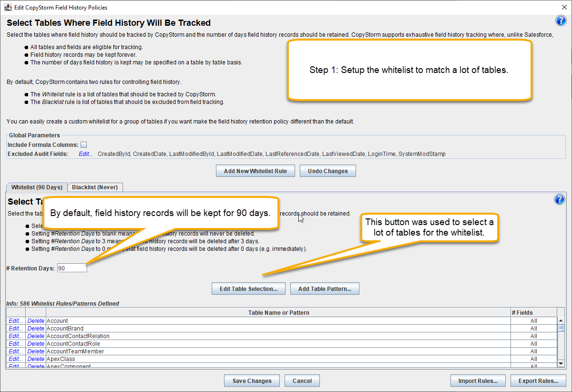Click All fields cell for Account row
Image resolution: width=572 pixels, height=392 pixels.
(x=533, y=321)
